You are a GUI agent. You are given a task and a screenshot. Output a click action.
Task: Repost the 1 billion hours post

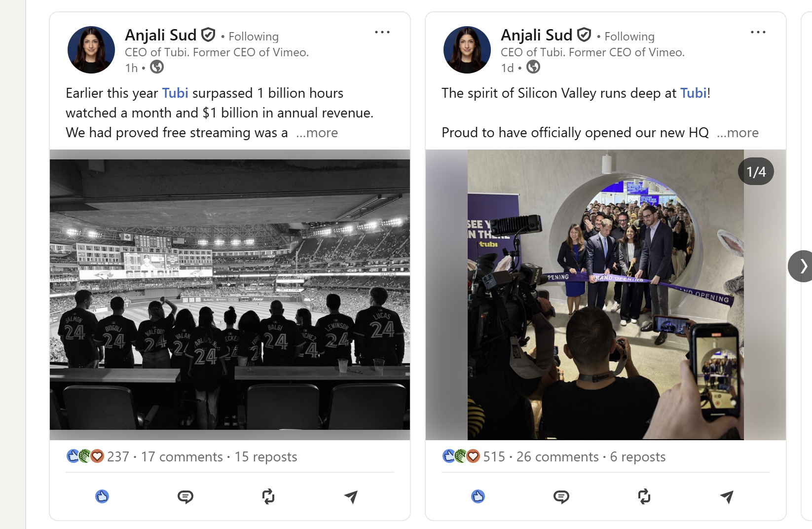coord(268,496)
